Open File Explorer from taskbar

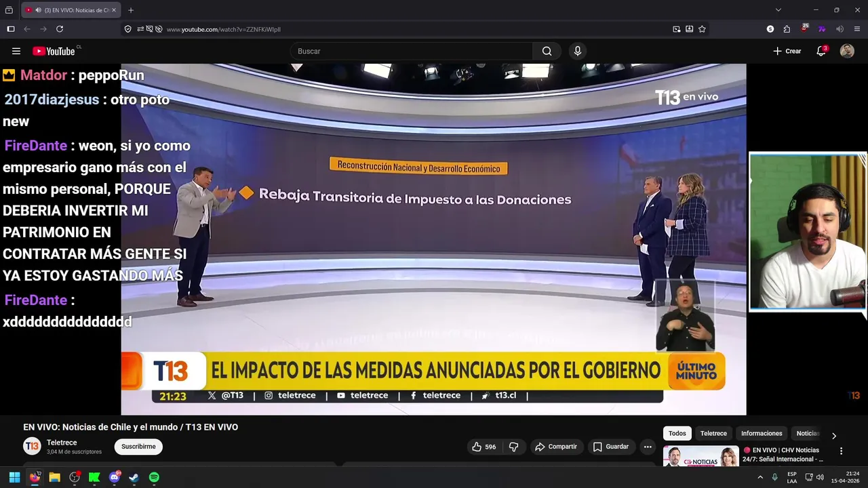point(54,477)
